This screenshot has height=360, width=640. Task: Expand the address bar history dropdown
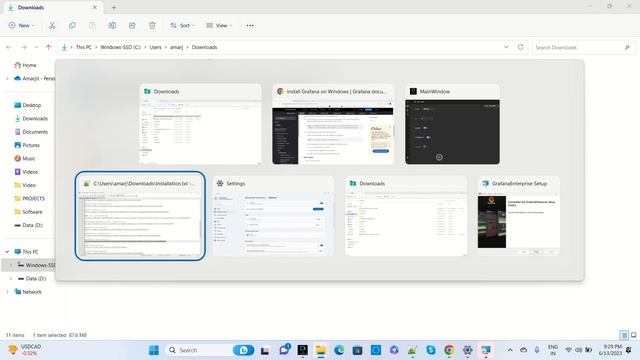click(x=506, y=47)
